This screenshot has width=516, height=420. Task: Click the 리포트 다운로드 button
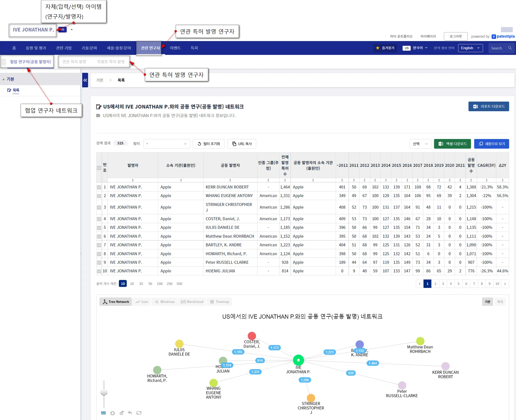[489, 106]
